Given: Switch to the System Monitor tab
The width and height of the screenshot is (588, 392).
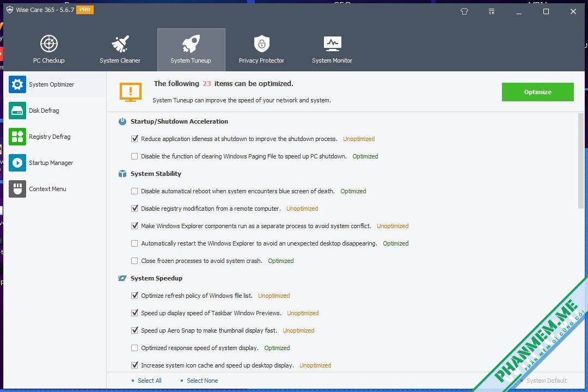Looking at the screenshot, I should click(332, 50).
